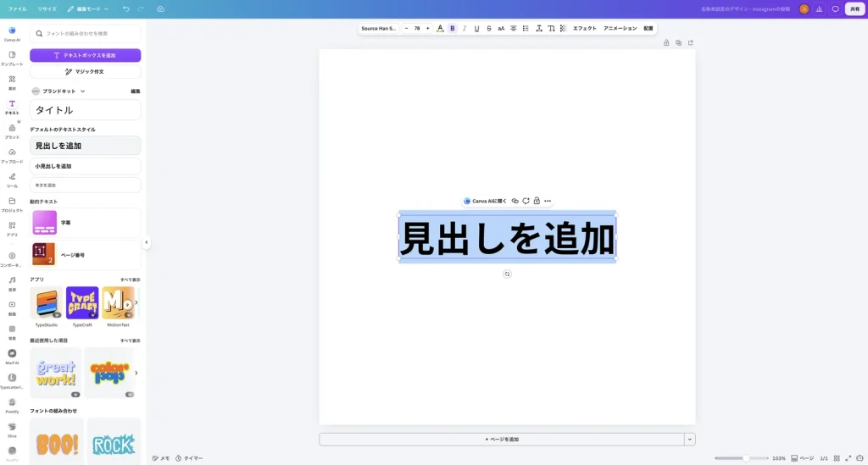
Task: Open the ファイル (file) menu
Action: [x=17, y=8]
